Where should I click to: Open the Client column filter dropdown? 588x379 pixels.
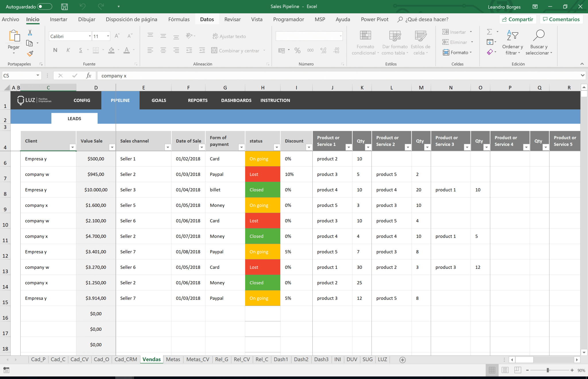[x=73, y=147]
